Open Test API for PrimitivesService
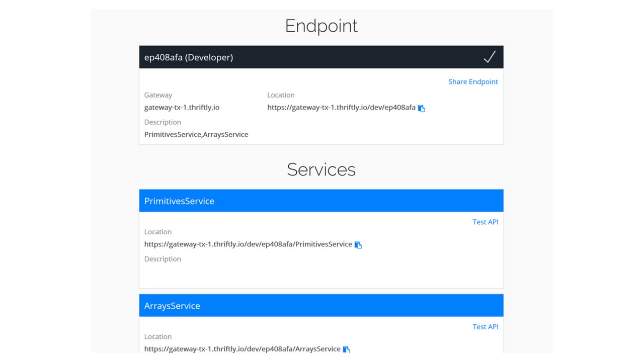The image size is (644, 362). pyautogui.click(x=485, y=222)
